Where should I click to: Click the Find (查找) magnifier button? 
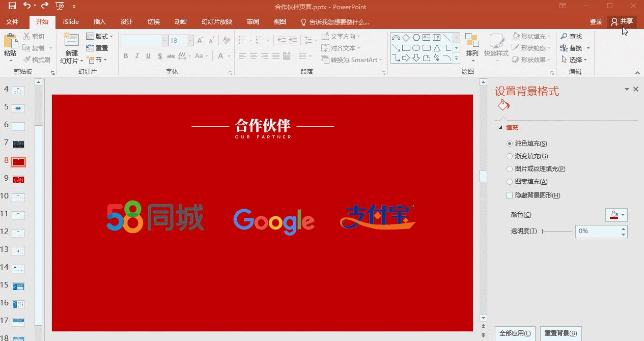click(x=571, y=37)
